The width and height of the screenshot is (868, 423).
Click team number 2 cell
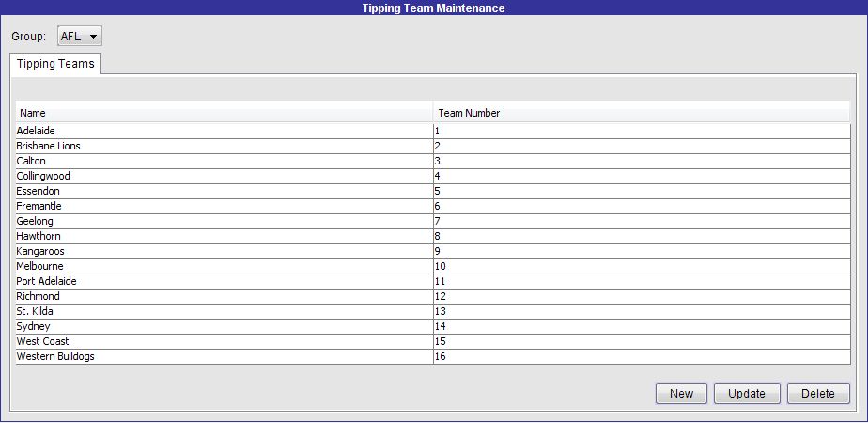pos(642,146)
